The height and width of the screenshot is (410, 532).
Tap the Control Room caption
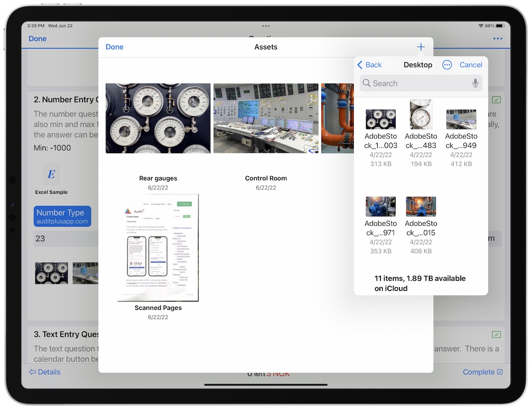266,178
